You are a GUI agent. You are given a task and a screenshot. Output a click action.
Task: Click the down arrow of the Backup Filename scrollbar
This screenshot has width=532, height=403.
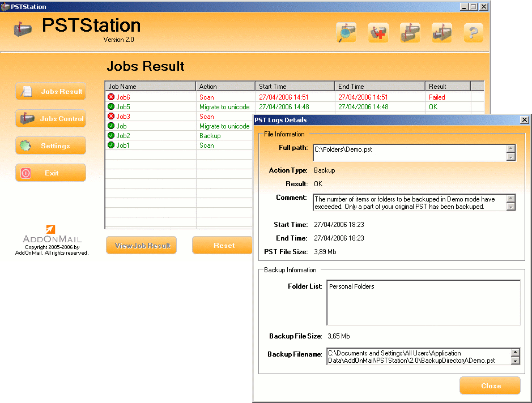516,361
